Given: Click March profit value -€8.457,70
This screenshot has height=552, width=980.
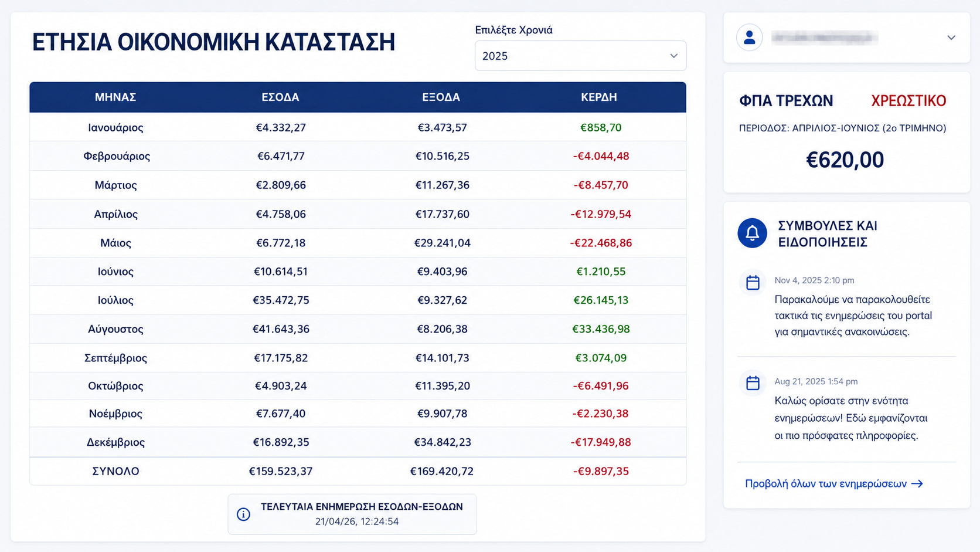Looking at the screenshot, I should pos(600,185).
